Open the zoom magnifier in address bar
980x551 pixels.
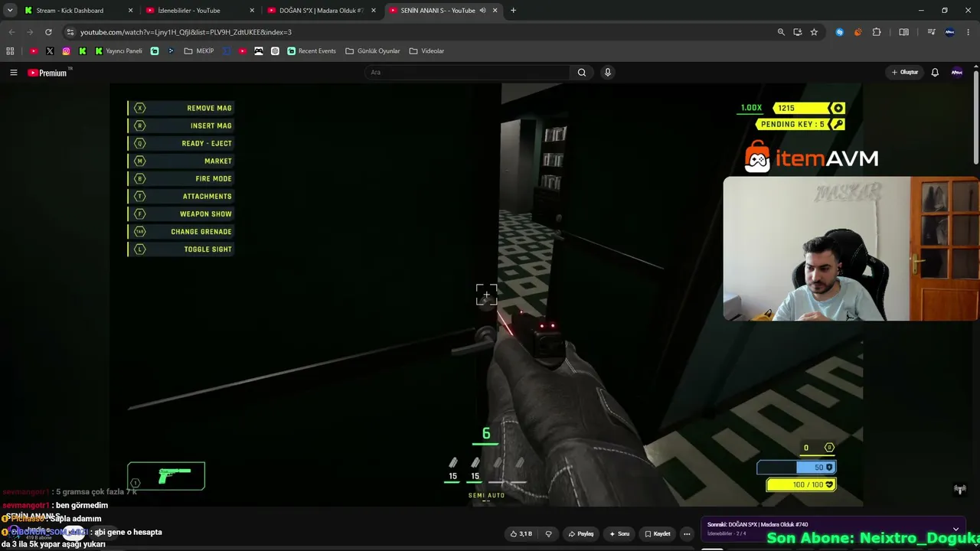[x=781, y=32]
